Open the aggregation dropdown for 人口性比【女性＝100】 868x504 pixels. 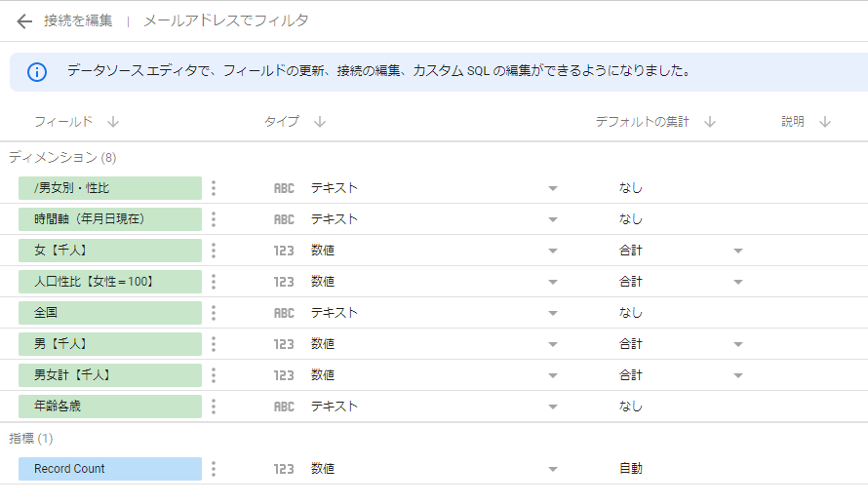click(738, 282)
